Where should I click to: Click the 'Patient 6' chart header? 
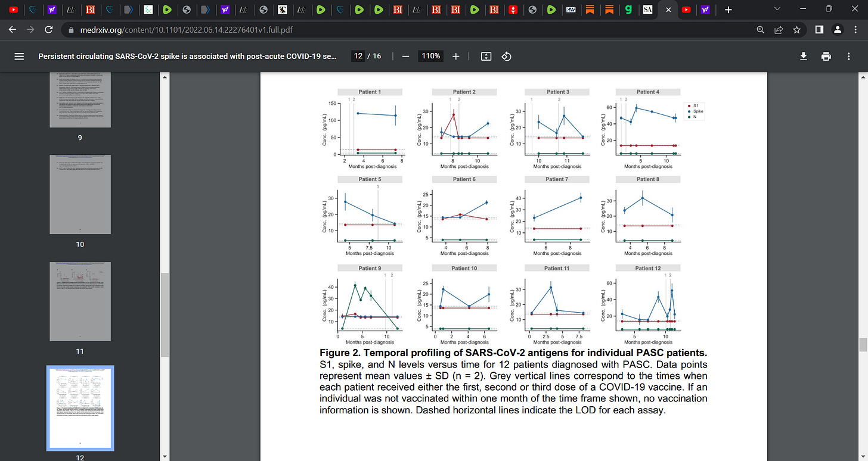(x=464, y=179)
